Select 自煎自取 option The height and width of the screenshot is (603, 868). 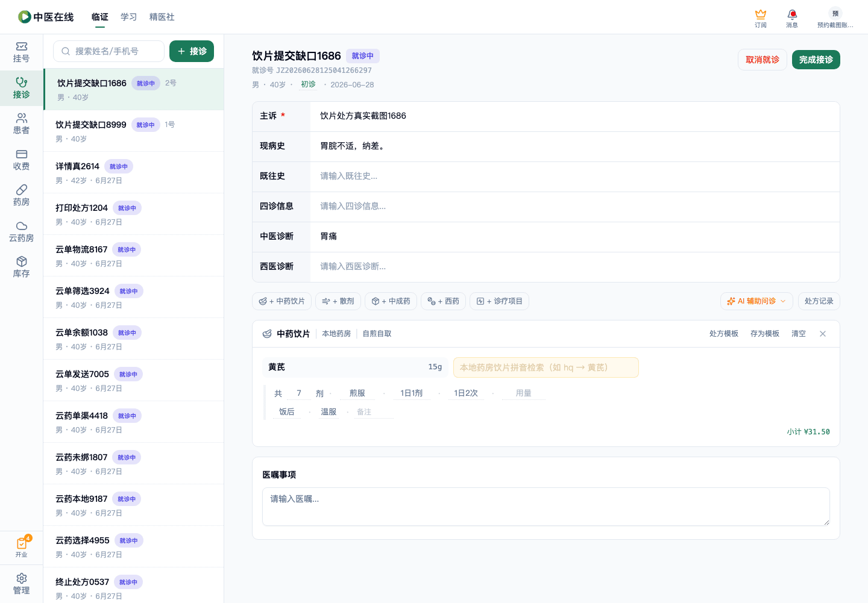377,334
